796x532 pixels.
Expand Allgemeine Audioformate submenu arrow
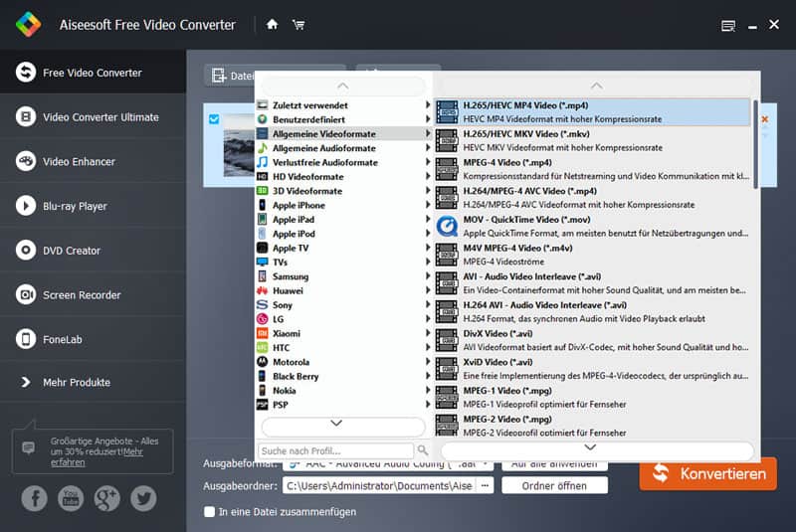(x=428, y=147)
